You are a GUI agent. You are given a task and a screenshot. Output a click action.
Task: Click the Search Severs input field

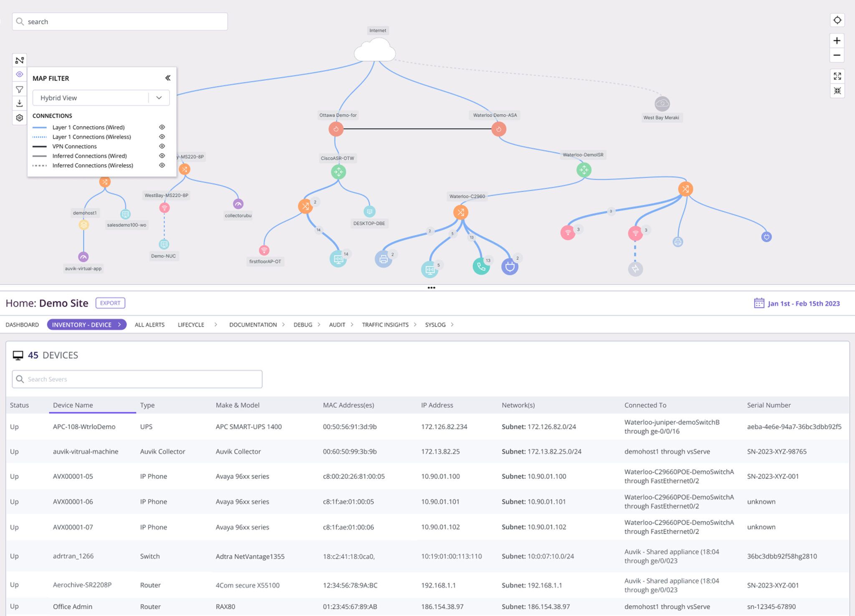(137, 379)
